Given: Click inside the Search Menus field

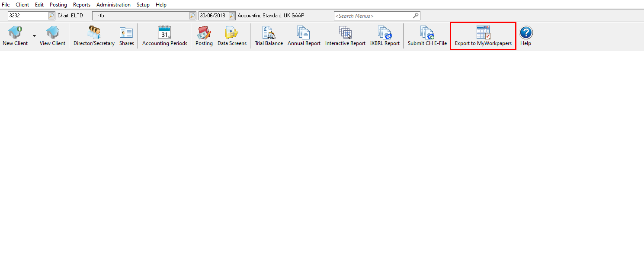Looking at the screenshot, I should click(x=372, y=15).
